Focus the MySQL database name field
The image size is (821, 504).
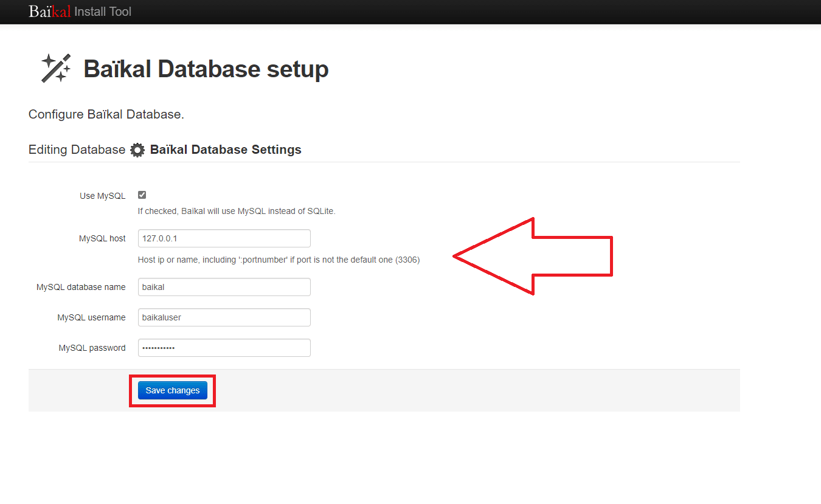224,287
